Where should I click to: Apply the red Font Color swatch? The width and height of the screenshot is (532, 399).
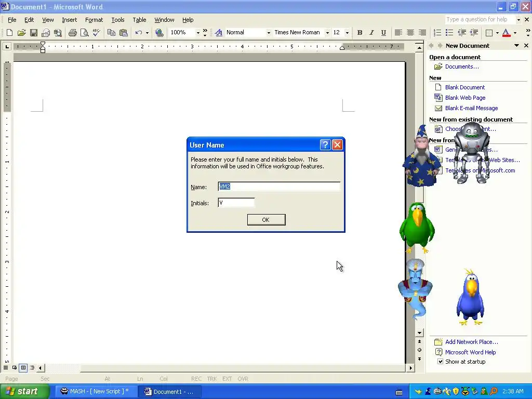(x=506, y=33)
